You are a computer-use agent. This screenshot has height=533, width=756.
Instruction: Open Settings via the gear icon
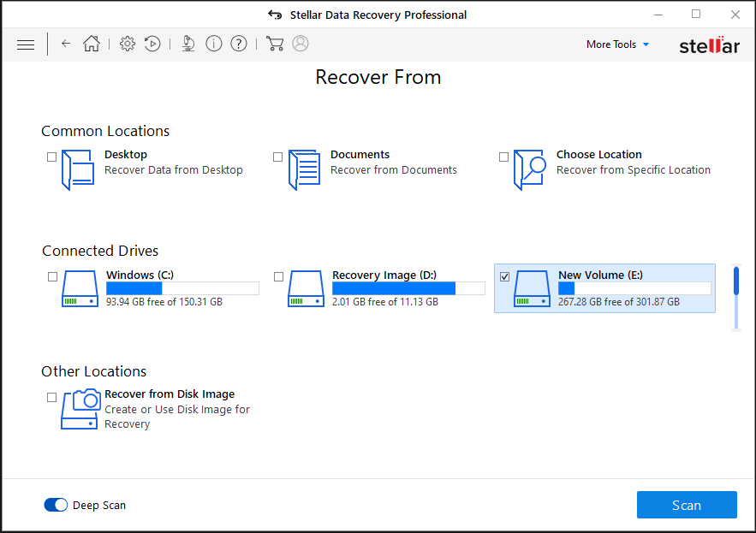(x=127, y=44)
